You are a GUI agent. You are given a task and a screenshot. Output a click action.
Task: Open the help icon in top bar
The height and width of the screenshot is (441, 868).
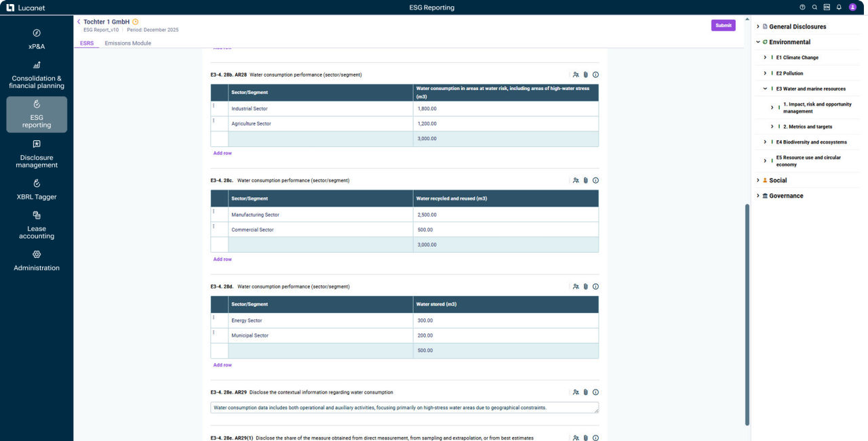point(802,7)
